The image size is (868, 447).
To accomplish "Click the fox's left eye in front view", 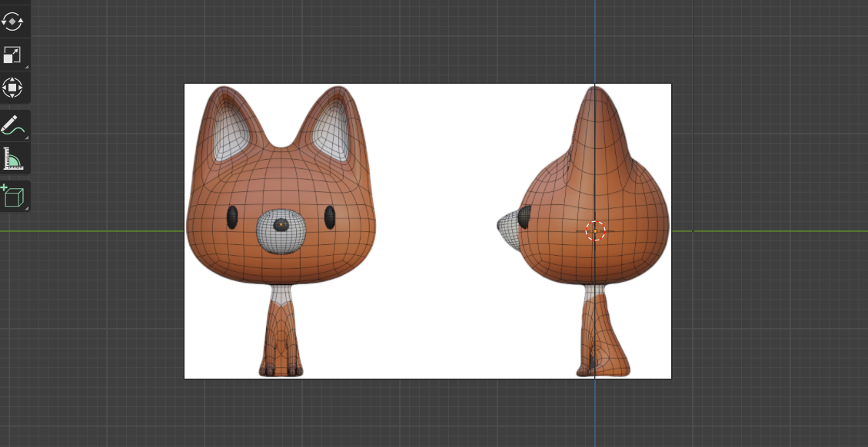I will [232, 217].
